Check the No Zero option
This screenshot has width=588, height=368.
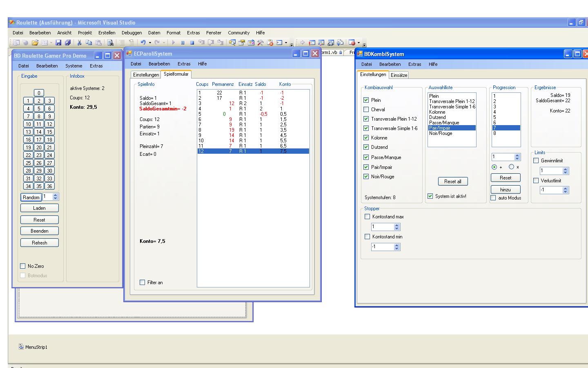click(23, 266)
